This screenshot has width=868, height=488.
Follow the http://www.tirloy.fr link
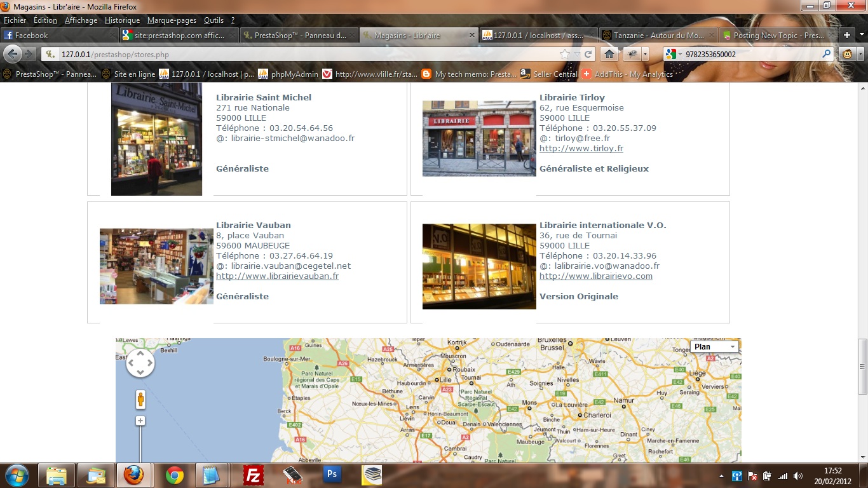pyautogui.click(x=581, y=149)
